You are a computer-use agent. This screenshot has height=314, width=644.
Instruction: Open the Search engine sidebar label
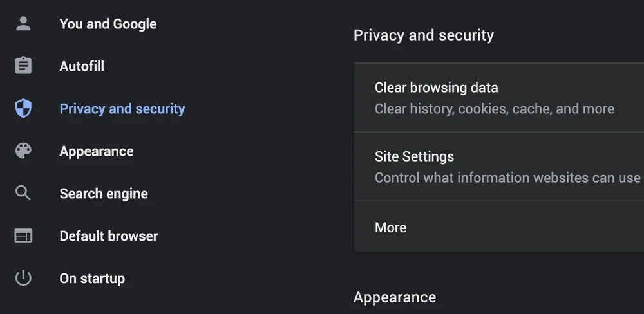(104, 194)
